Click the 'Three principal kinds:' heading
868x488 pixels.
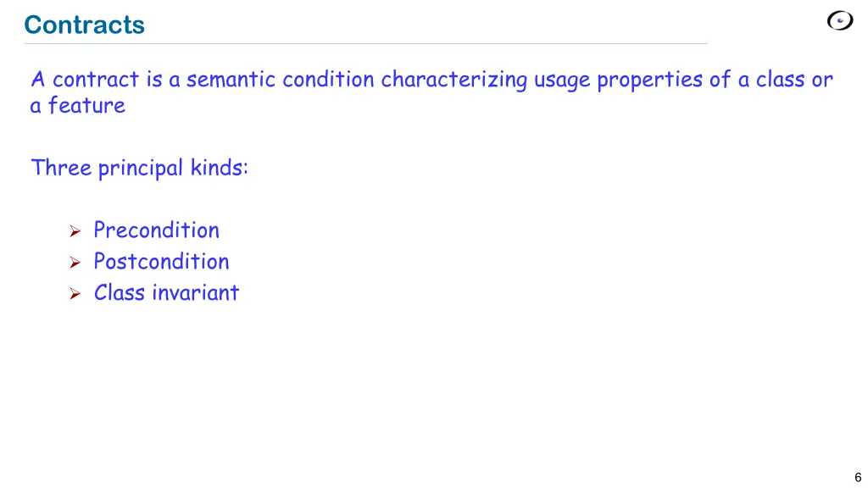140,168
